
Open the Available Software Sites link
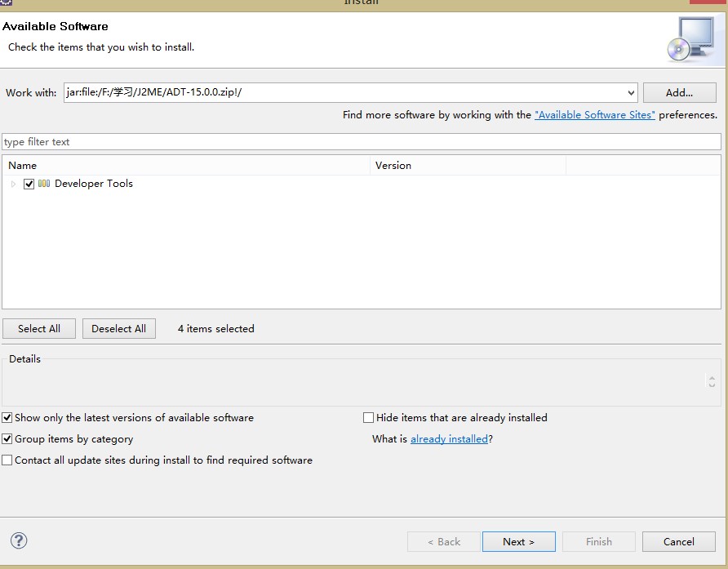[594, 115]
